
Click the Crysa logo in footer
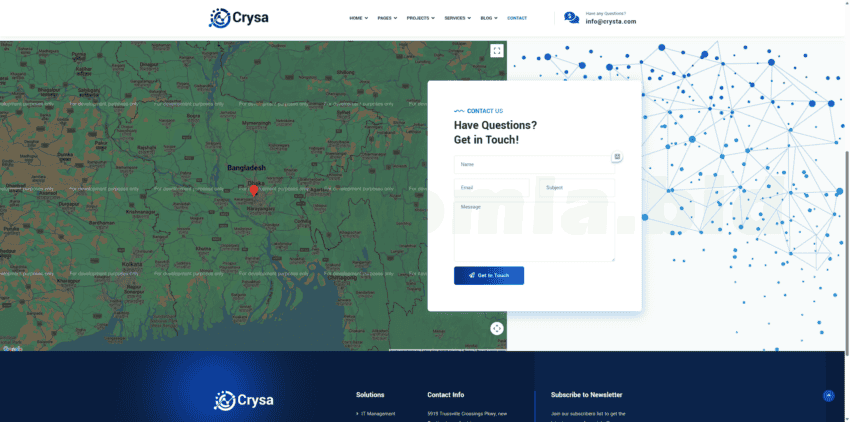(243, 401)
